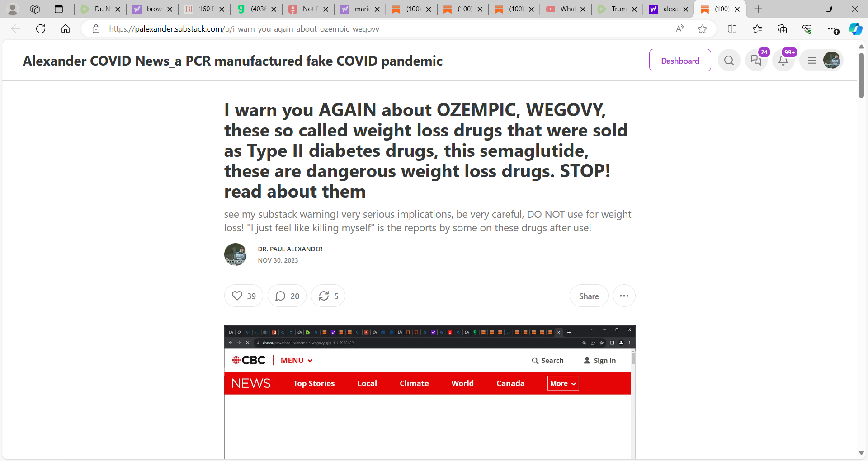Open notifications bell with 99+ badge
Viewport: 868px width, 461px height.
tap(783, 61)
